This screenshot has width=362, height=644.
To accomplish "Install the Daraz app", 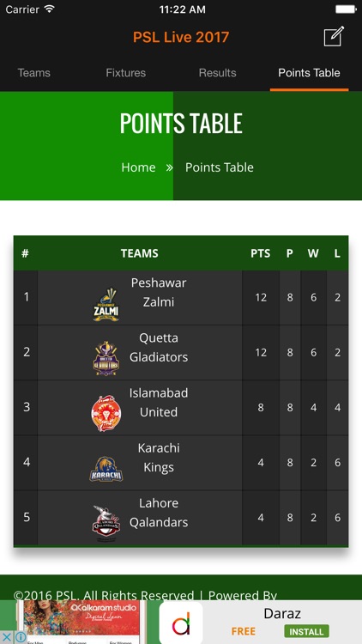I will 306,631.
